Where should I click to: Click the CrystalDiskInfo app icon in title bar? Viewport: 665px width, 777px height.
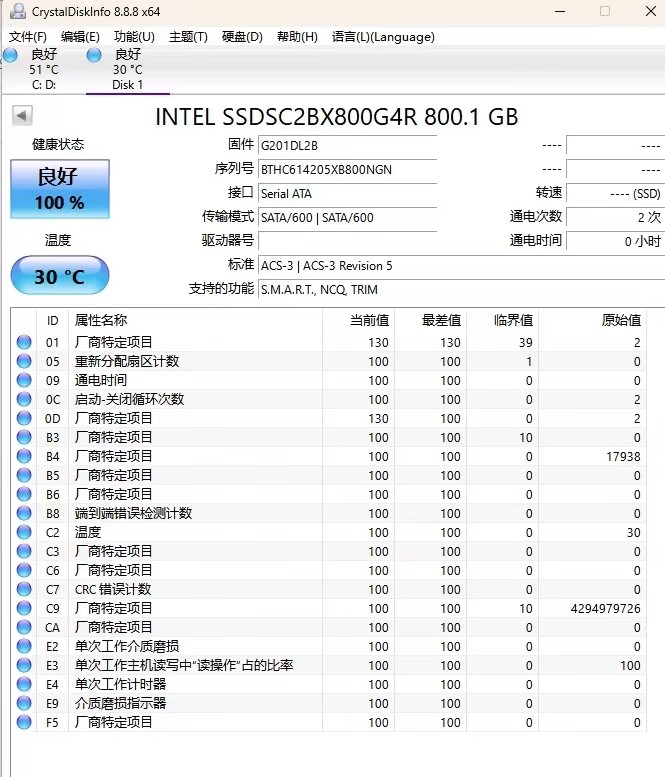(x=14, y=11)
